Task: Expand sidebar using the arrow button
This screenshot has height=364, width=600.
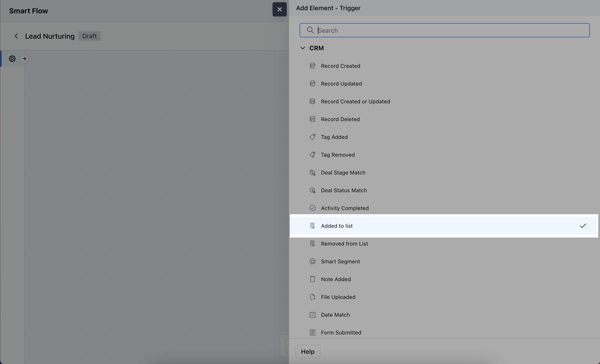Action: pyautogui.click(x=24, y=59)
